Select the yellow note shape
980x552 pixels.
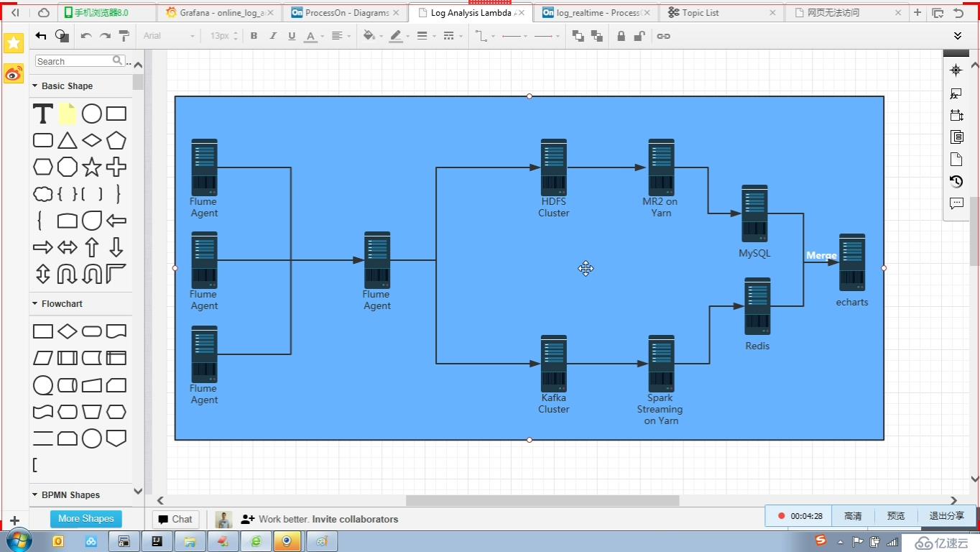point(68,114)
